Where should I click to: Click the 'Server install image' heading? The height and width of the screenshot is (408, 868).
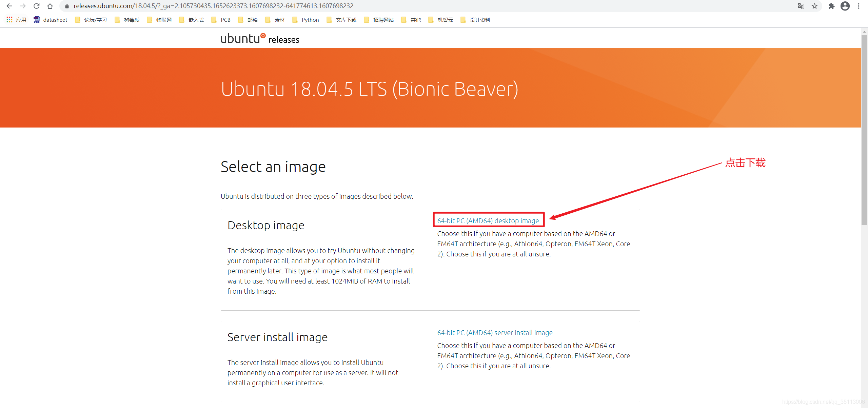277,337
